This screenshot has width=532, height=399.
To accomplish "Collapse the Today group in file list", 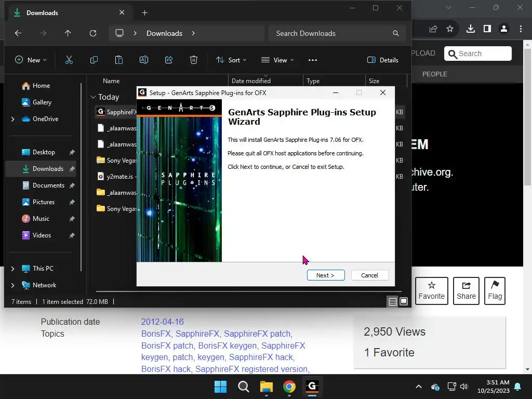I will (x=94, y=97).
